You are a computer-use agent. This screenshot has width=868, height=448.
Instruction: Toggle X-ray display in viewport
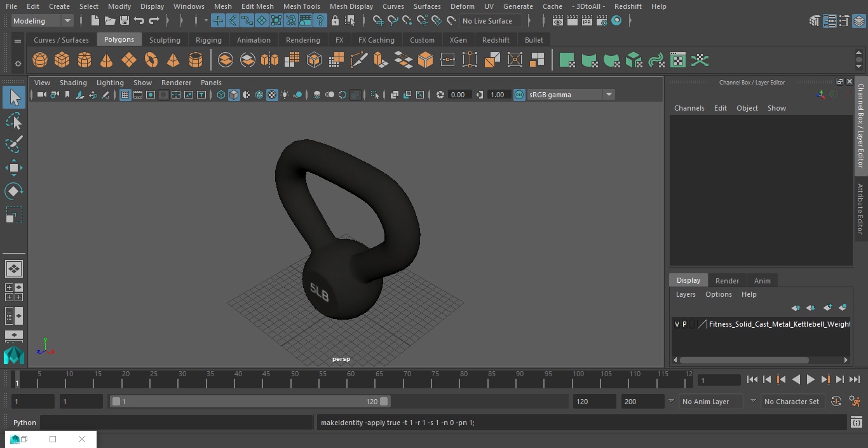pos(394,95)
